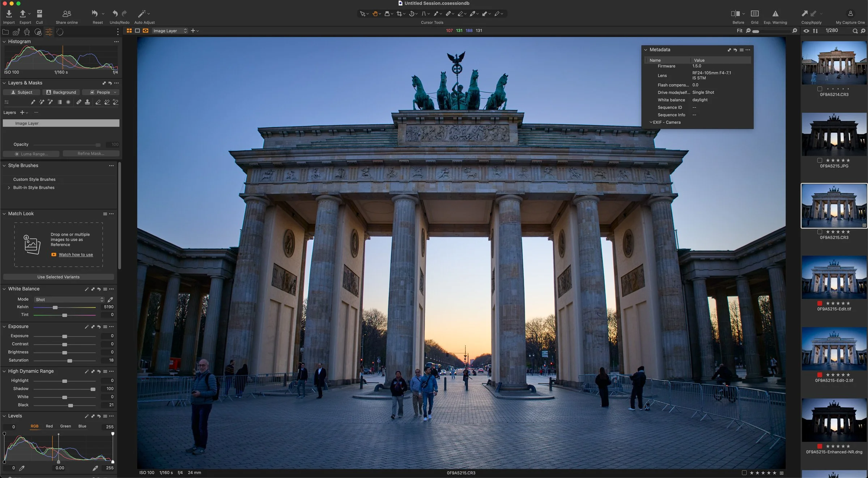Open the White Balance Mode dropdown
868x478 pixels.
(x=69, y=300)
